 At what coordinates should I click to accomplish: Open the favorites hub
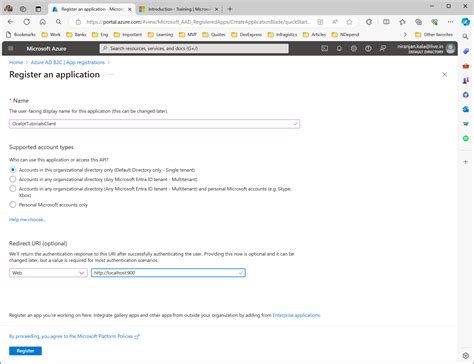402,22
